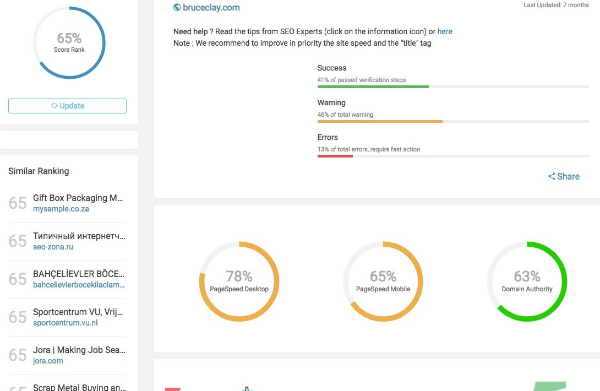Click the 63% Domain Authority gauge
Viewport: 600px width, 391px height.
point(527,281)
